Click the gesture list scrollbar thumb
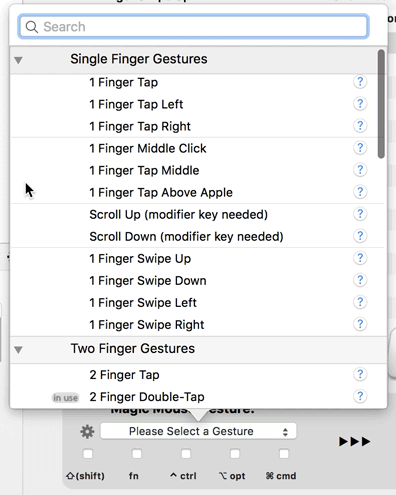The image size is (396, 495). (381, 104)
